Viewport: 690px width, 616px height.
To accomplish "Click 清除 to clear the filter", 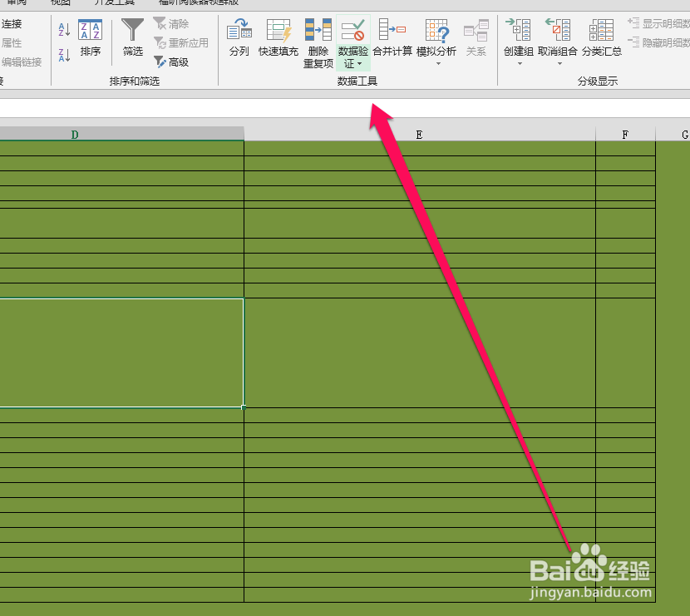I will coord(171,24).
